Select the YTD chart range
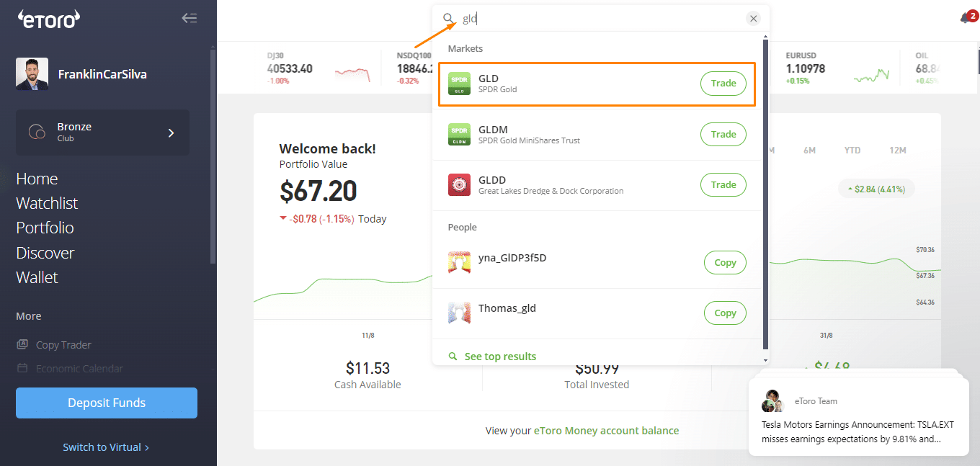 click(852, 150)
